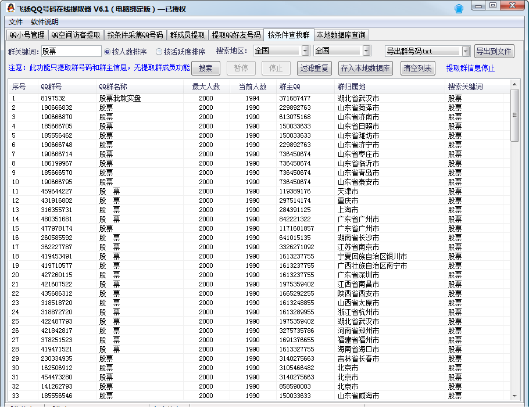Select group number 186199967

pyautogui.click(x=57, y=163)
